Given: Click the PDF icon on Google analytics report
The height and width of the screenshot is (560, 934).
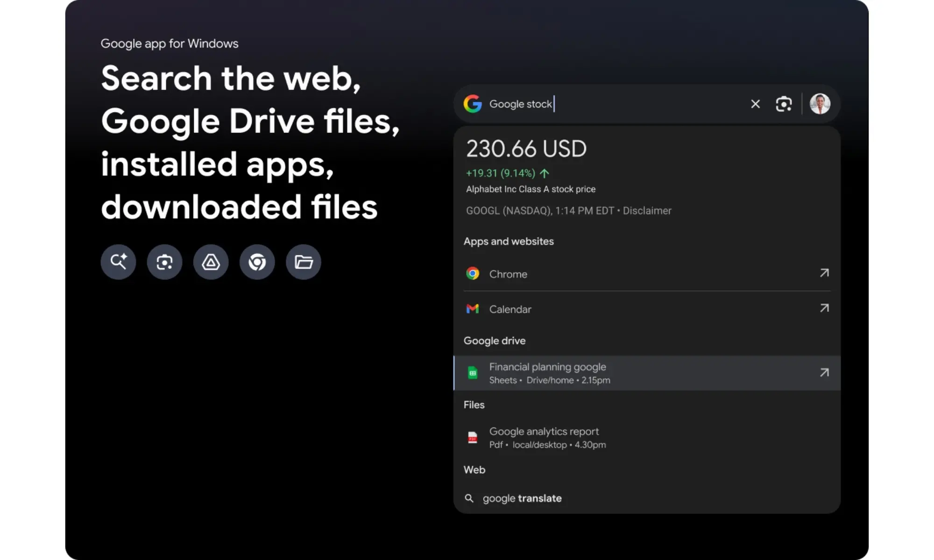Looking at the screenshot, I should (x=473, y=438).
